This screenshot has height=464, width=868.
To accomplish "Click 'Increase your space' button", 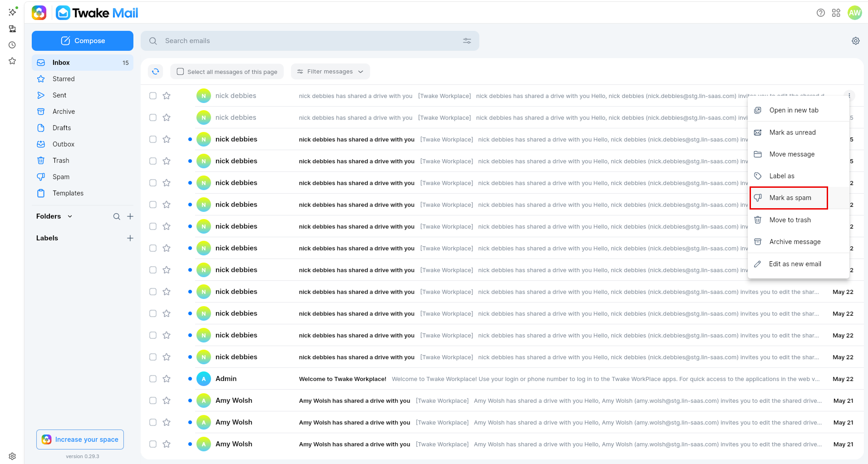I will (x=80, y=440).
